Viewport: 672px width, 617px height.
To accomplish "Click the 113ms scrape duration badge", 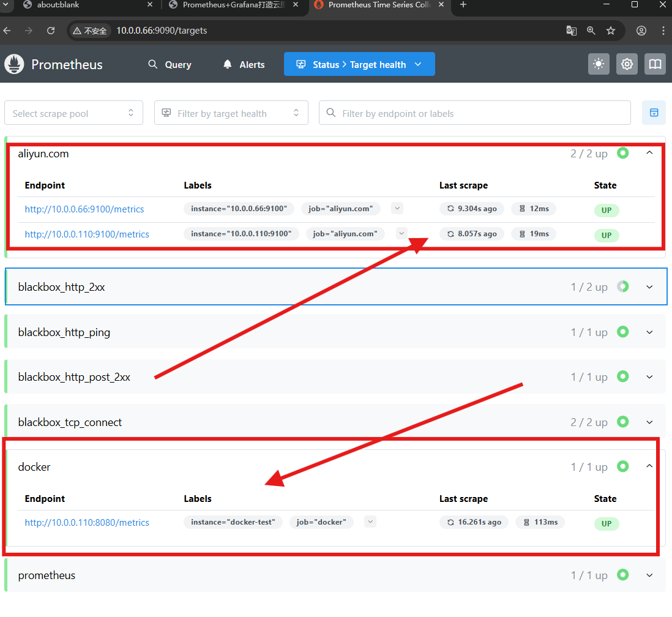I will [x=540, y=522].
